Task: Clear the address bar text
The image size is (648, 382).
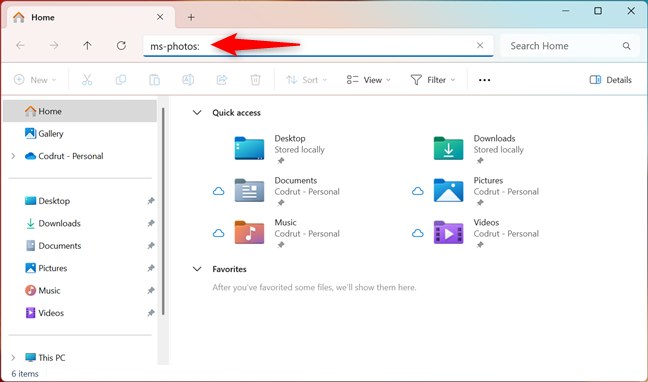Action: (480, 45)
